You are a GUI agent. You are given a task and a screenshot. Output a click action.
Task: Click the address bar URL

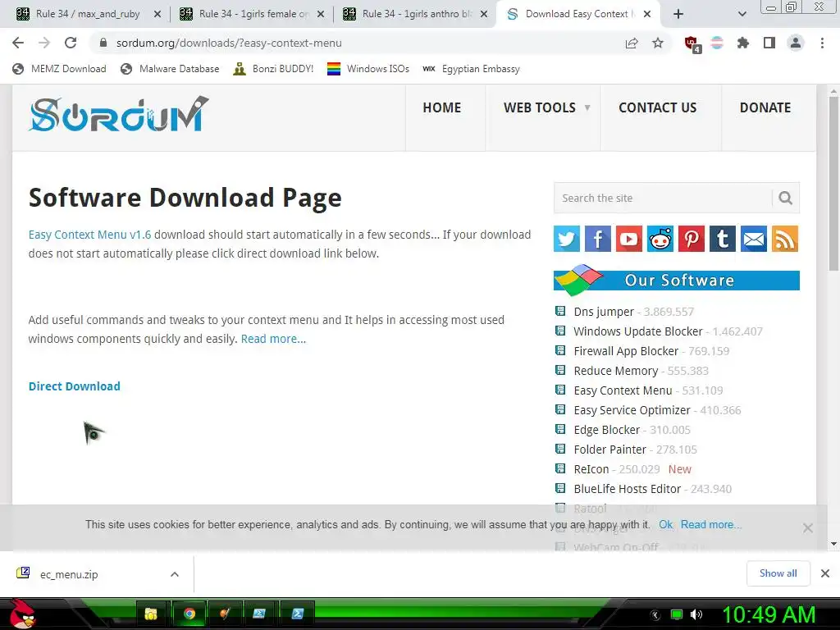click(229, 43)
